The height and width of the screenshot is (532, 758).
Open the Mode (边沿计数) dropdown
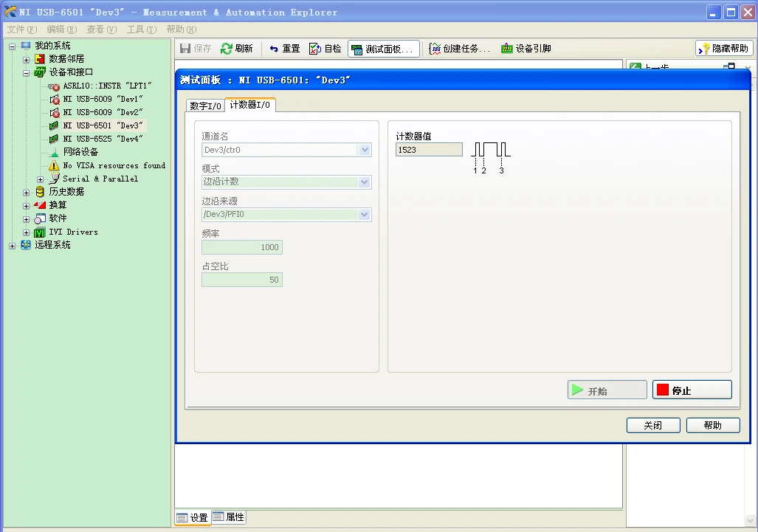pos(365,182)
